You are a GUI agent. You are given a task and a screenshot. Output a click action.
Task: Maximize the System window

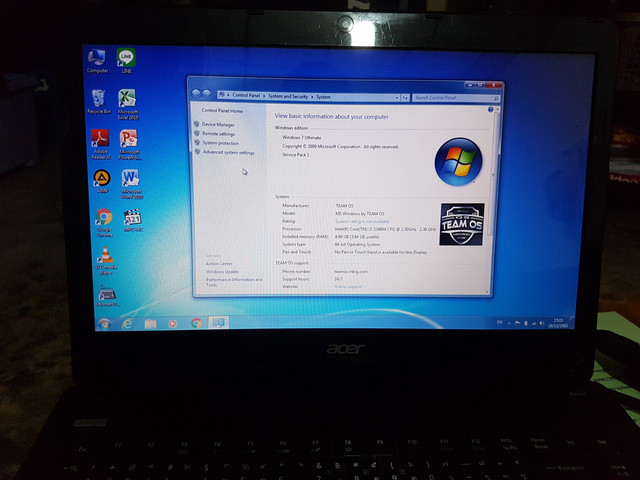480,85
